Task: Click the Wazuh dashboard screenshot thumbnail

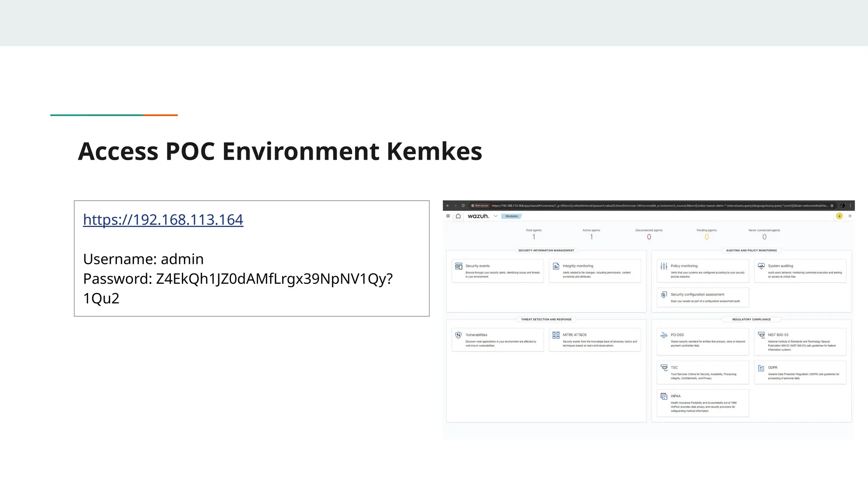Action: pos(648,319)
